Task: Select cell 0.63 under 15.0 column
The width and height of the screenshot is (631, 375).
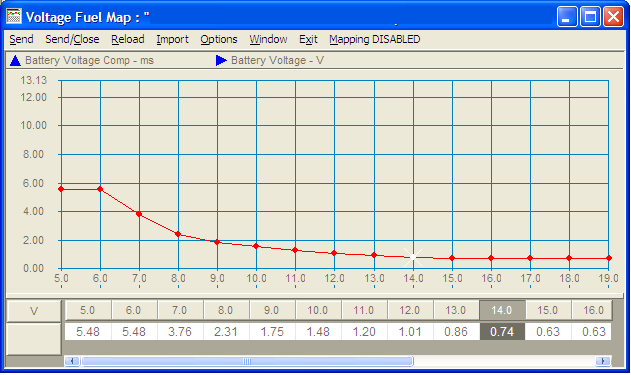Action: (548, 332)
